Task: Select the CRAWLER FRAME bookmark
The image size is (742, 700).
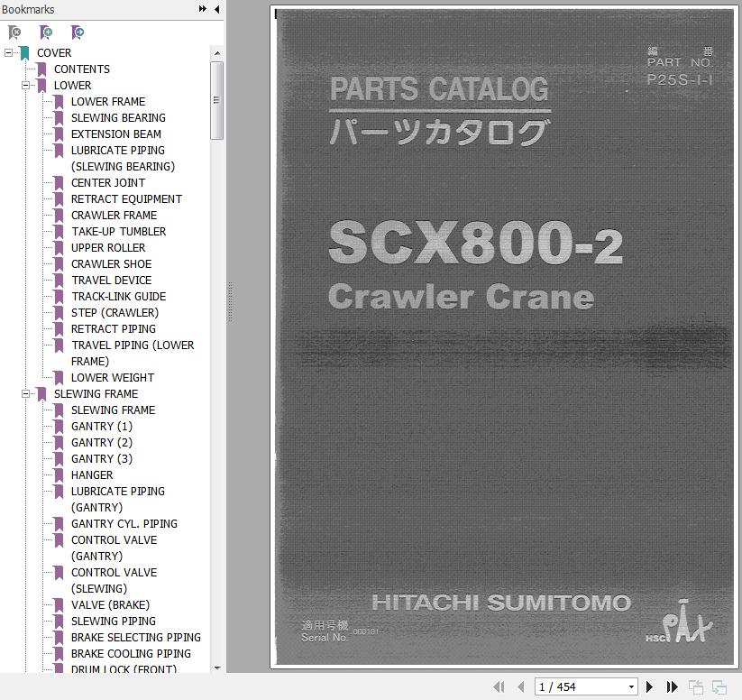Action: (114, 216)
